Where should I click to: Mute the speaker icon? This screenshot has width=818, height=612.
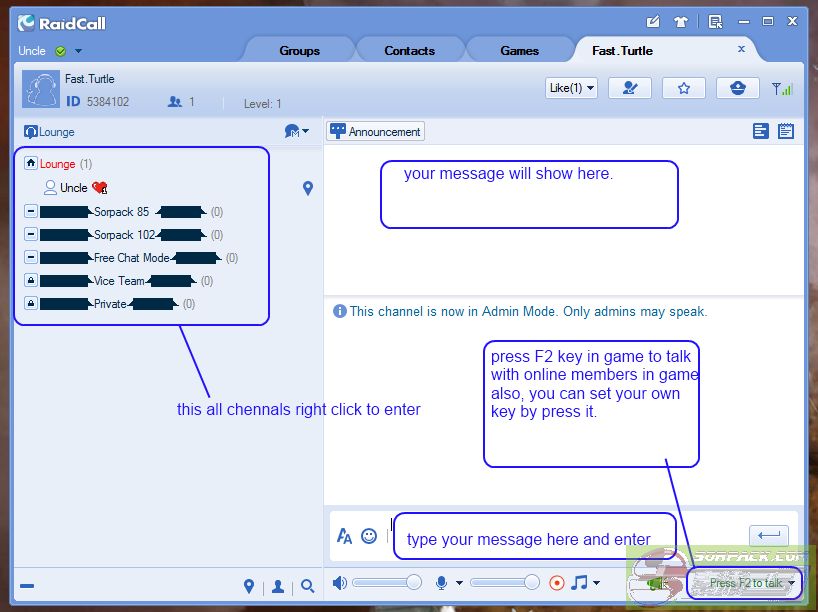[x=340, y=583]
